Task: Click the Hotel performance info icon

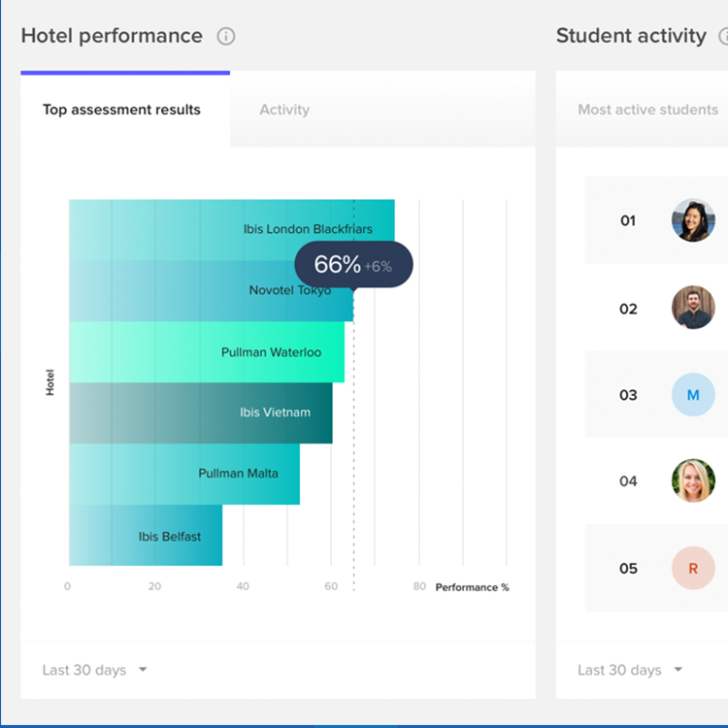Action: [226, 36]
